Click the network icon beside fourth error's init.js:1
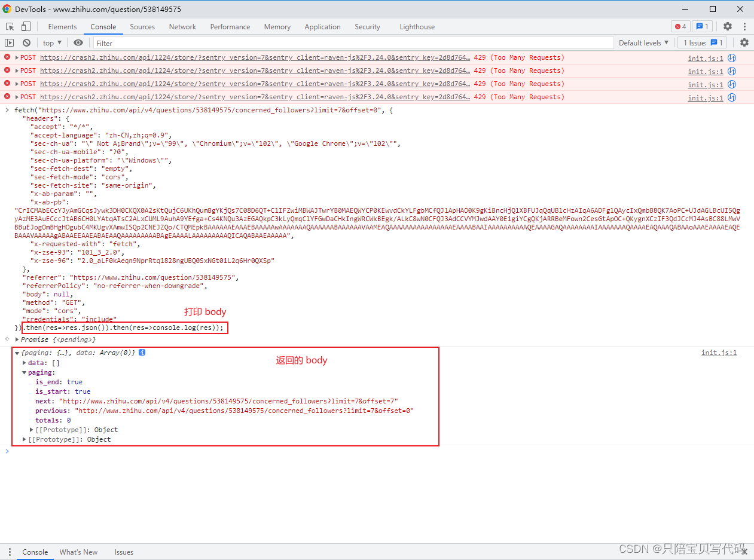 coord(731,97)
